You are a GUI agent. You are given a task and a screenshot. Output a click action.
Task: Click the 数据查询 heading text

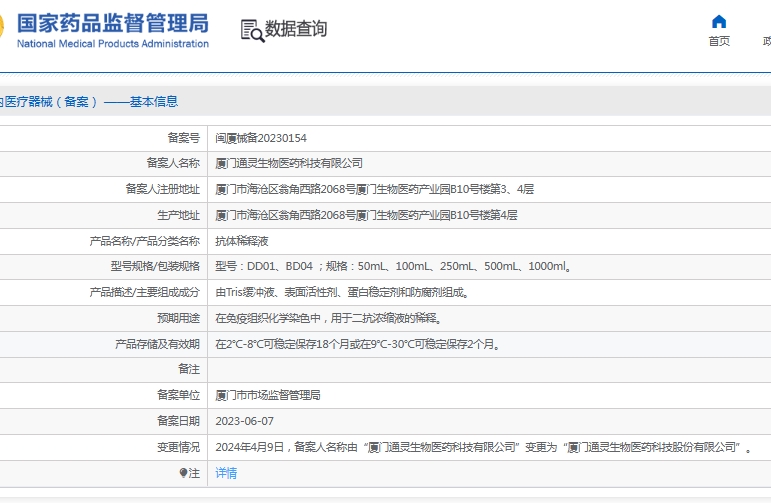coord(296,29)
